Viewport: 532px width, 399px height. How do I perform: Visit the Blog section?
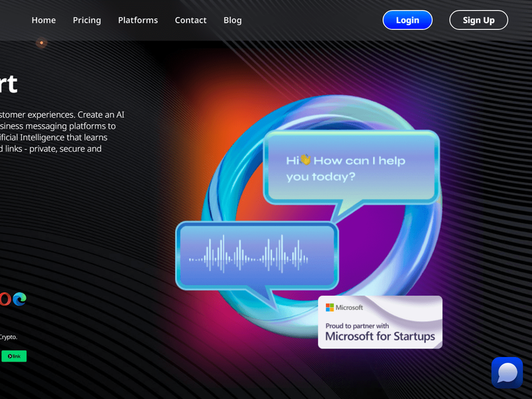coord(233,20)
